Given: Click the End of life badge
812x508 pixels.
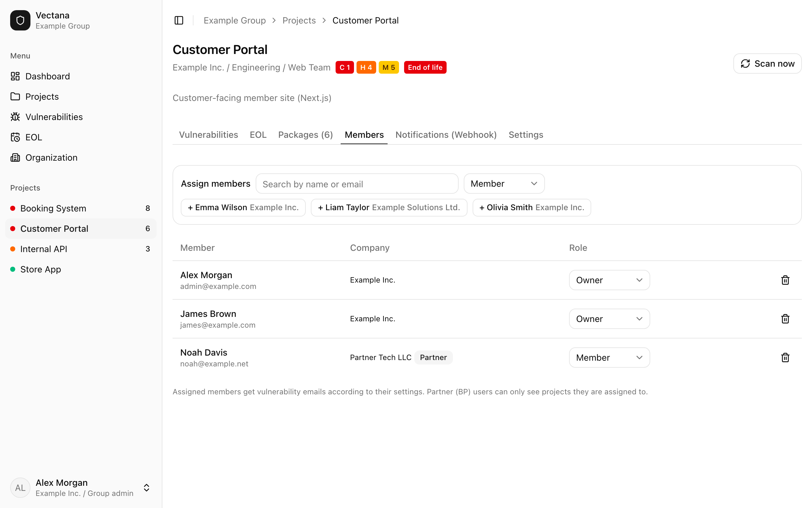Looking at the screenshot, I should point(425,67).
